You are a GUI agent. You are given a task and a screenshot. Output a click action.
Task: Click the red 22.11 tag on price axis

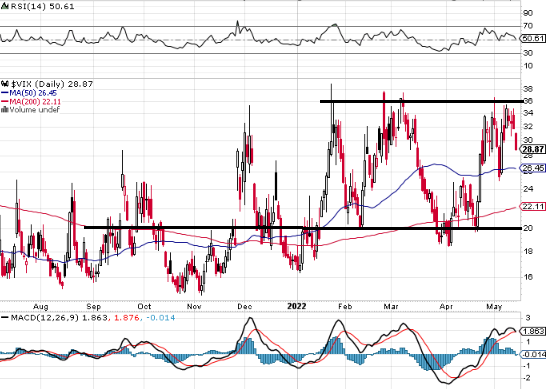pos(533,207)
